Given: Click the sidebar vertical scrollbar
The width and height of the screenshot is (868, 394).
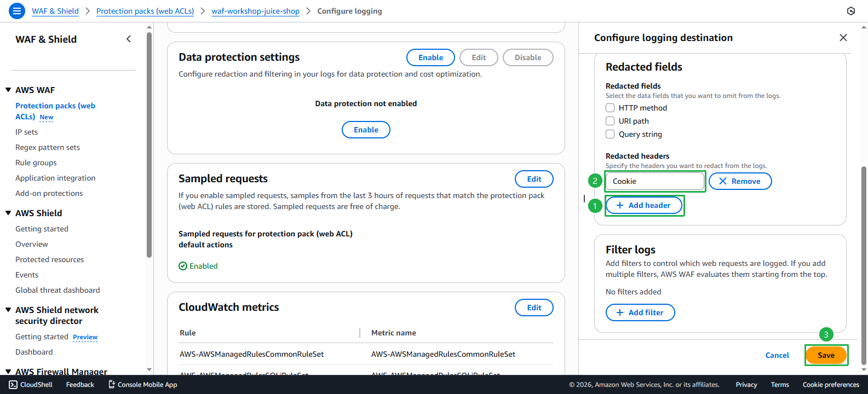Looking at the screenshot, I should click(x=149, y=145).
